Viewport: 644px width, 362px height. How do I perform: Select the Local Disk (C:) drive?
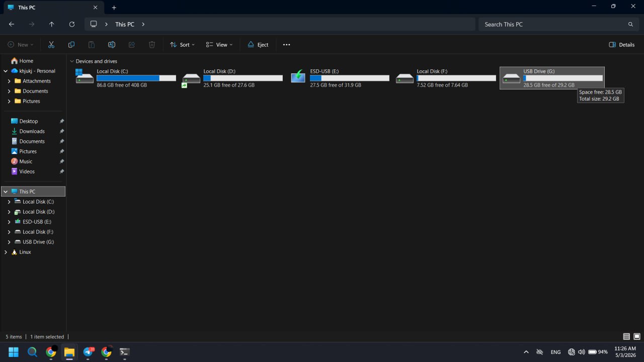tap(126, 78)
